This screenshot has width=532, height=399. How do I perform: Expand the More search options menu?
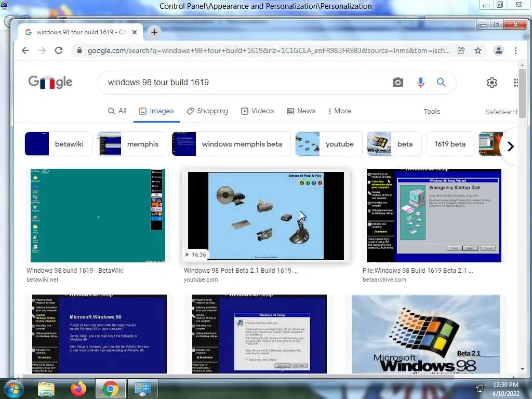click(340, 111)
